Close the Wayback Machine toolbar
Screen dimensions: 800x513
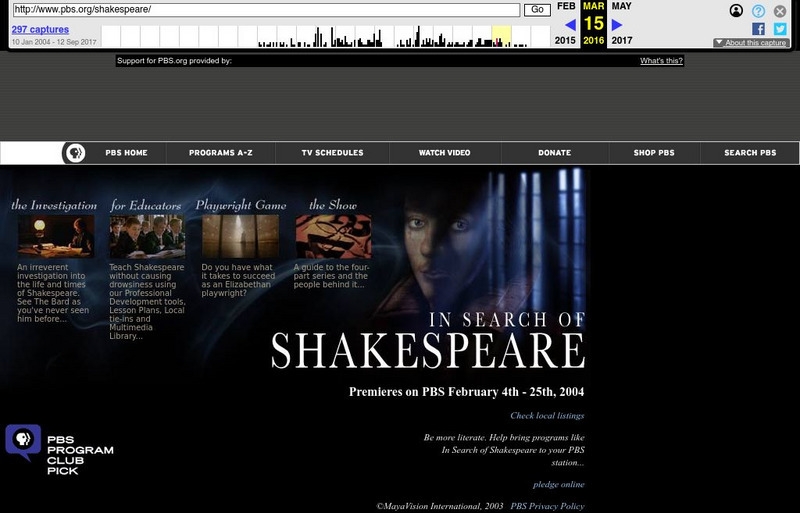[780, 11]
